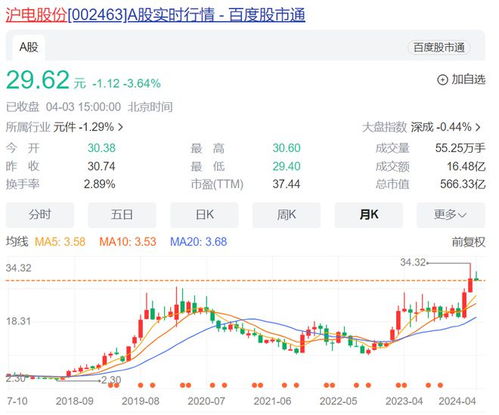Viewport: 499px width, 415px height.
Task: Click the 昨收 value 30.74
Action: tap(101, 166)
